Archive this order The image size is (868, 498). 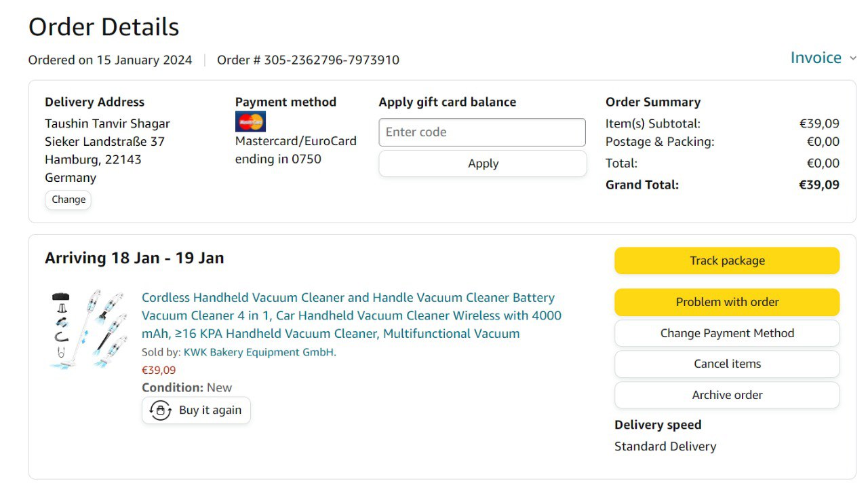[727, 395]
